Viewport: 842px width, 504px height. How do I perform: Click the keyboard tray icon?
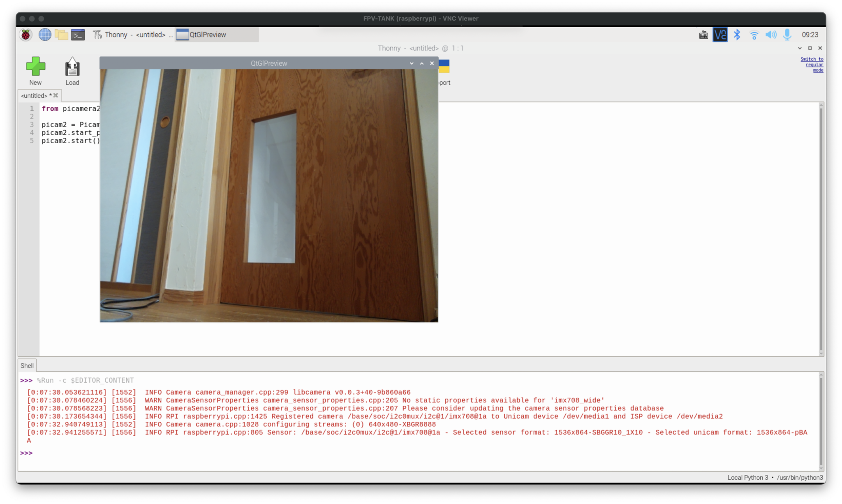point(703,35)
